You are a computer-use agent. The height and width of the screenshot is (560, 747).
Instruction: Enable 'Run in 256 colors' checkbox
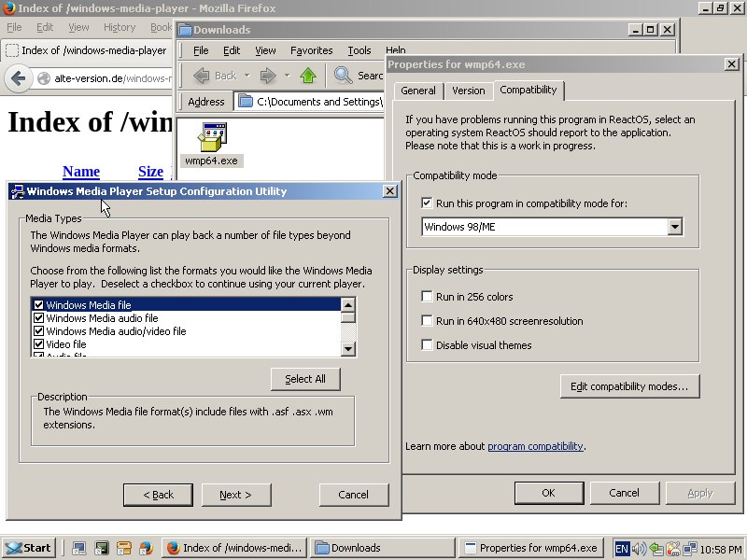(427, 297)
